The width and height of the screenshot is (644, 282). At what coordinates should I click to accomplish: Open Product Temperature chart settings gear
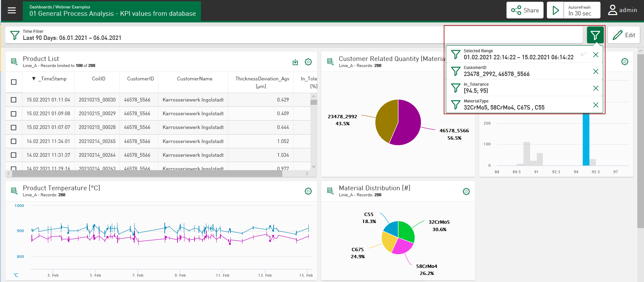308,191
